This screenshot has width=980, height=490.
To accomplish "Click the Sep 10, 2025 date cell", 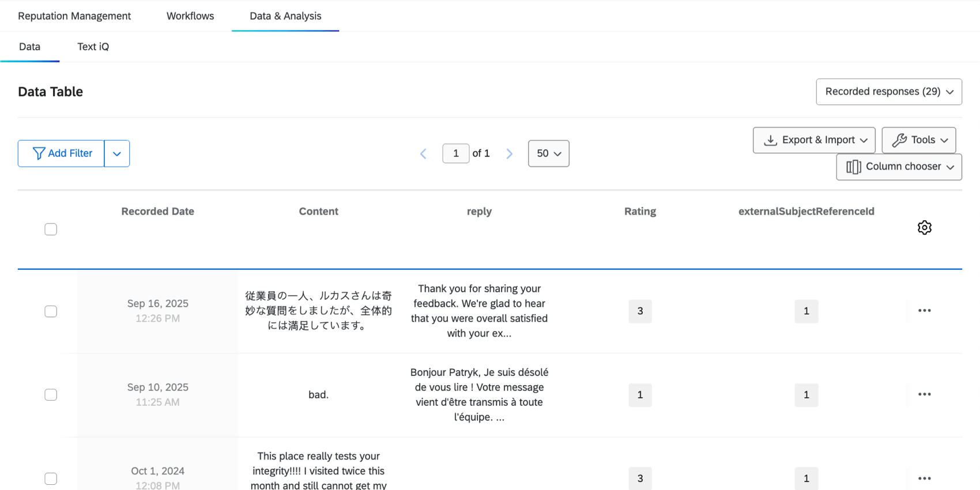I will (157, 394).
